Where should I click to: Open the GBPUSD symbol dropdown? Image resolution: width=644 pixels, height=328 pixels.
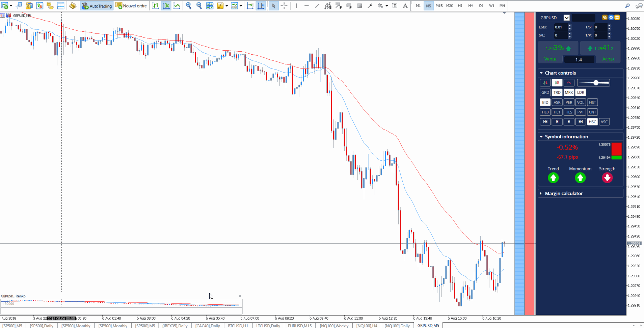pyautogui.click(x=567, y=18)
